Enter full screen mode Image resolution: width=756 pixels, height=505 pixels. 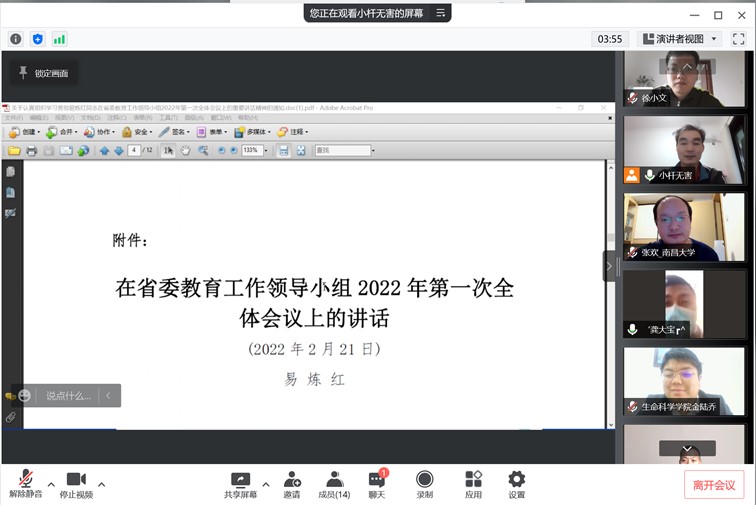coord(738,39)
